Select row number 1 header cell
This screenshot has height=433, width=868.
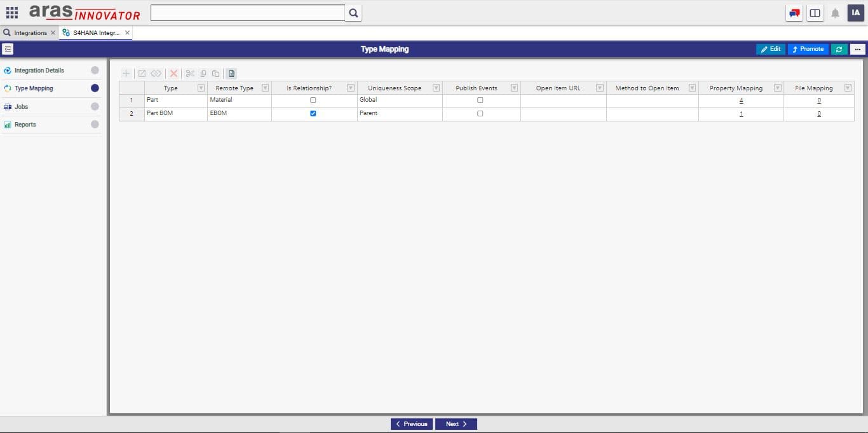click(132, 100)
